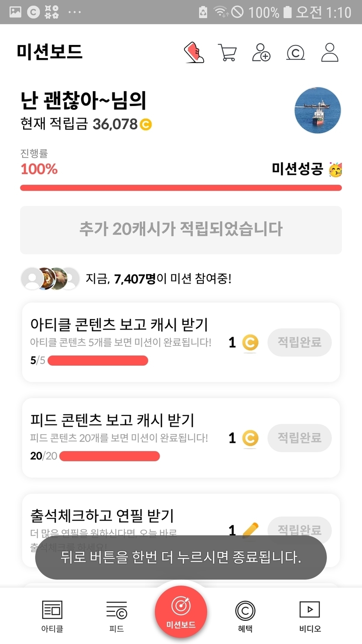Tap the ship profile picture thumbnail
The height and width of the screenshot is (644, 362).
coord(318,110)
